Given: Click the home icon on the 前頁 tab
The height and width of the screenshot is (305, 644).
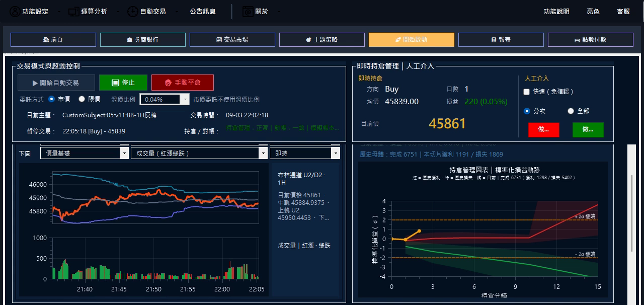Looking at the screenshot, I should click(x=46, y=40).
